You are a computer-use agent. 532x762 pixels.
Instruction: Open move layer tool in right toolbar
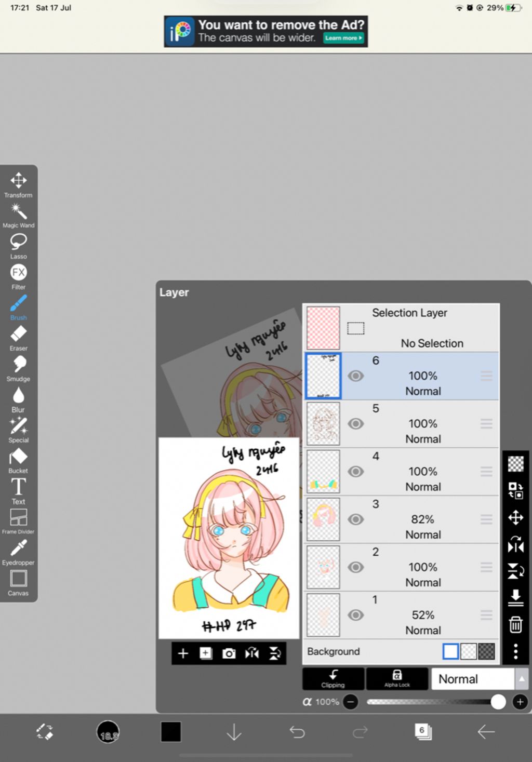(515, 517)
